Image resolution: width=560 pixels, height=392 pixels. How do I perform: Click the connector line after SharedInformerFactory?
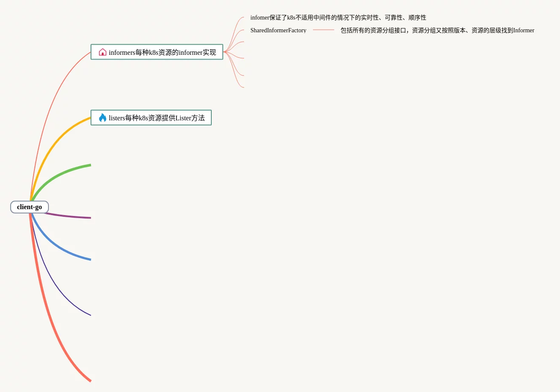coord(324,30)
